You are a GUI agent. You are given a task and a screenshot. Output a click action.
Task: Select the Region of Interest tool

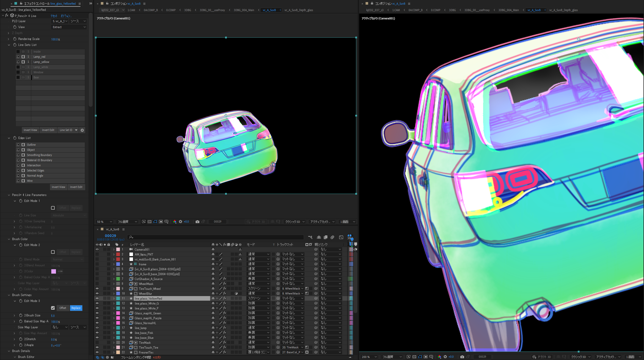tap(161, 222)
